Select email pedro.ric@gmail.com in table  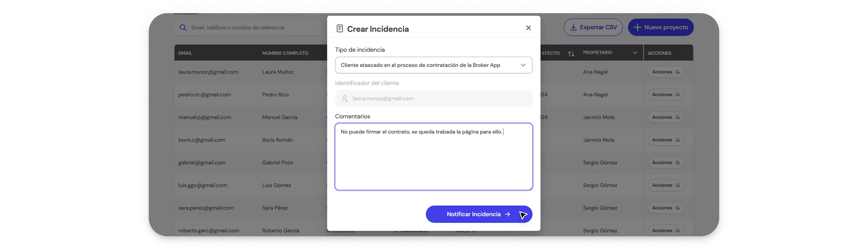click(x=205, y=95)
